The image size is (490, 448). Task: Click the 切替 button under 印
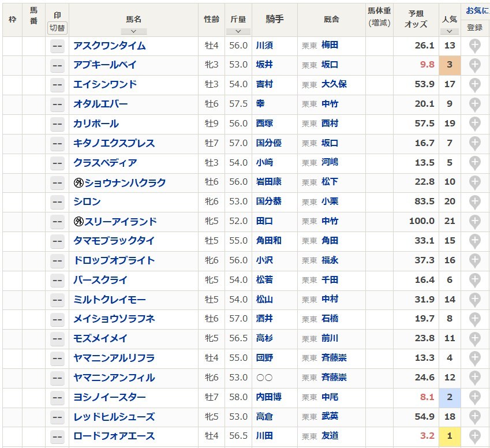click(x=57, y=28)
